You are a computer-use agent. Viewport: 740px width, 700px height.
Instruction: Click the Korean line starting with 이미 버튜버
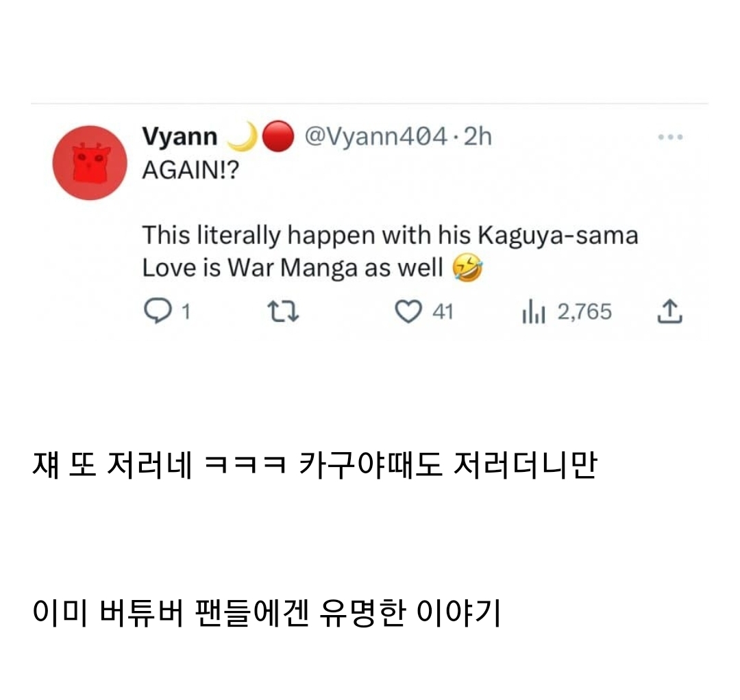[x=266, y=614]
